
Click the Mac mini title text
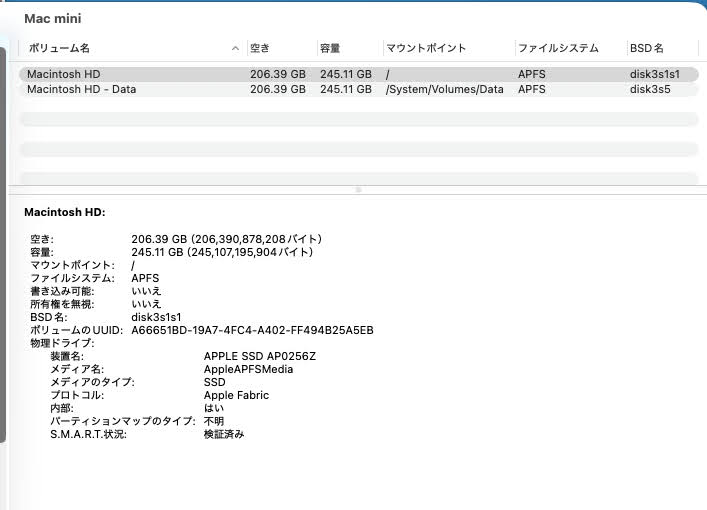pyautogui.click(x=53, y=18)
